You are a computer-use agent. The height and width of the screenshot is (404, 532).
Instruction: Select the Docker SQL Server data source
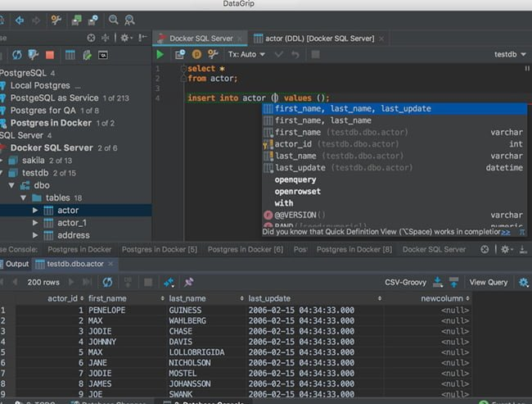(52, 148)
